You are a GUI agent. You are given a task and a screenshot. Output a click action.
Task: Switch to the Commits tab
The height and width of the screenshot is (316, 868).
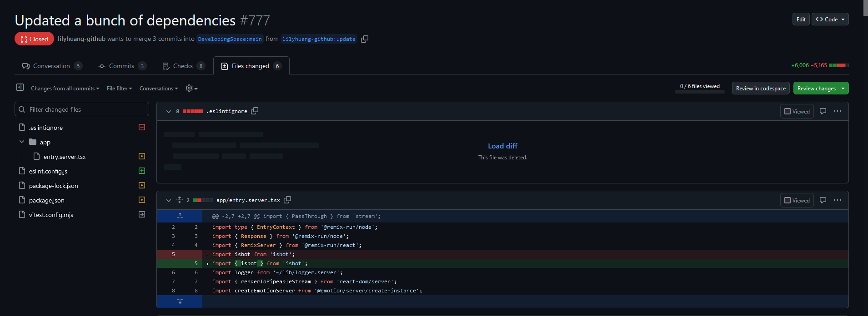(x=122, y=66)
